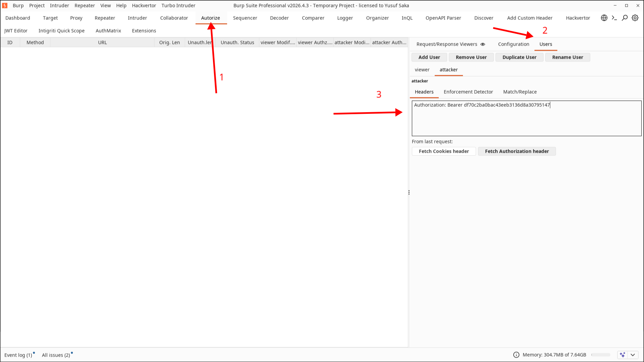Open the Burp menu
The width and height of the screenshot is (644, 362).
tap(18, 5)
